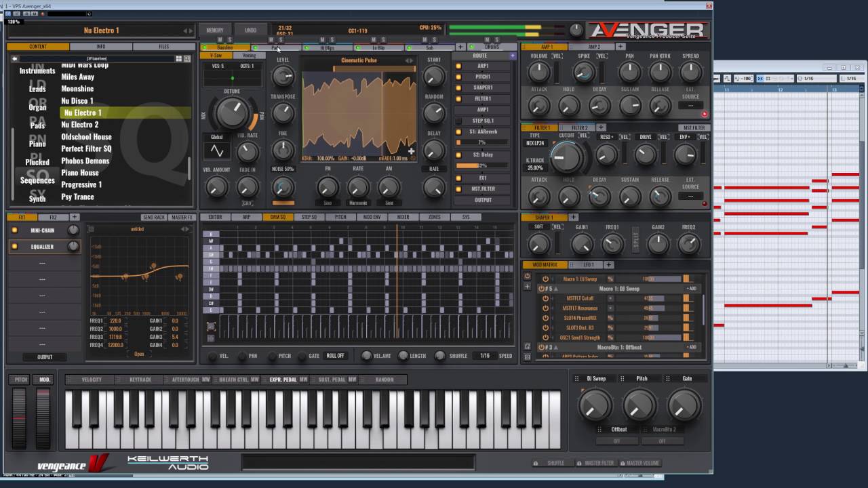Collapse the Macro 1: DJ Sweep group #5
This screenshot has height=488, width=868.
pos(555,289)
